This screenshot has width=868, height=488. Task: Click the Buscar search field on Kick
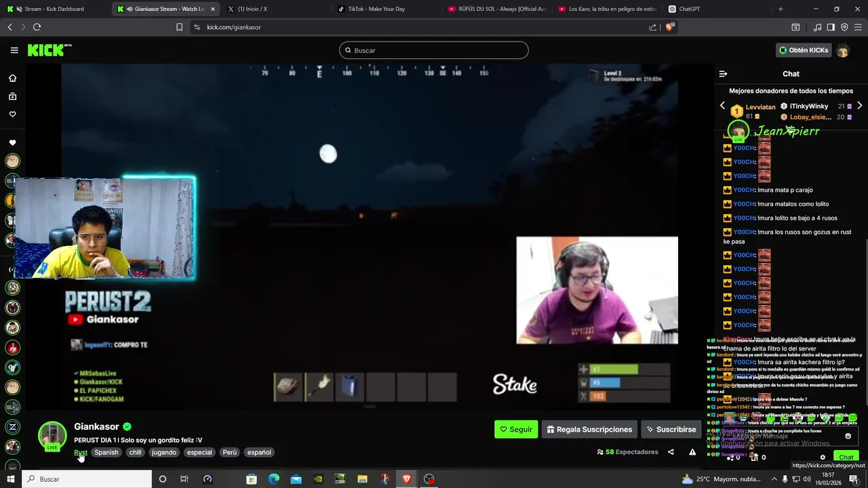434,50
